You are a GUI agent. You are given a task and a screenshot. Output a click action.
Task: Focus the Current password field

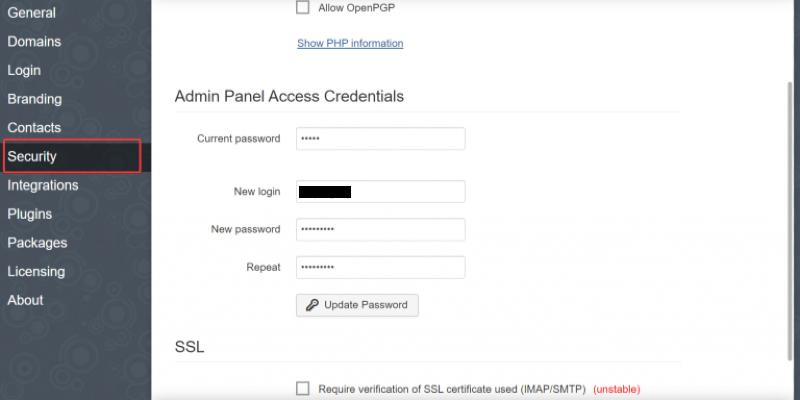pyautogui.click(x=380, y=139)
